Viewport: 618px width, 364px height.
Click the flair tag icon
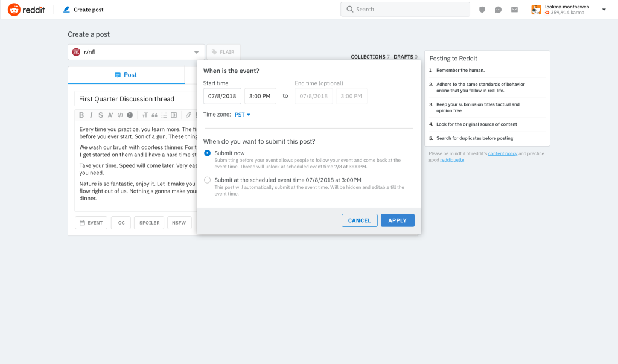click(214, 52)
